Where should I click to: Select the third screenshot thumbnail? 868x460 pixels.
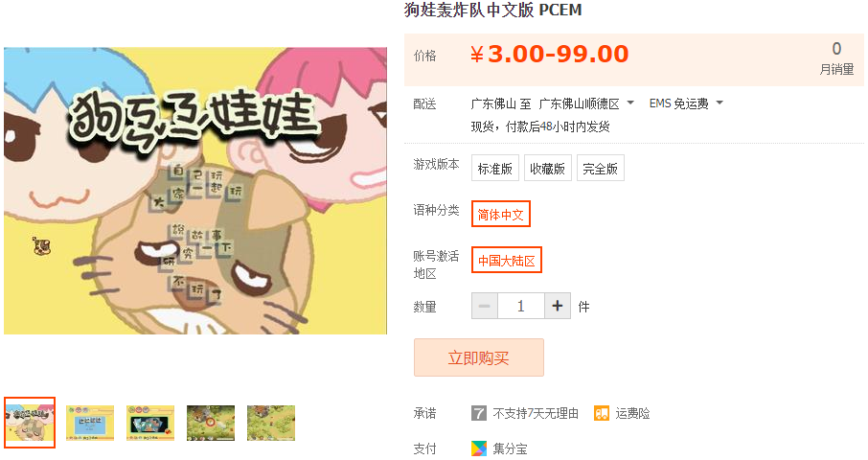pyautogui.click(x=150, y=423)
